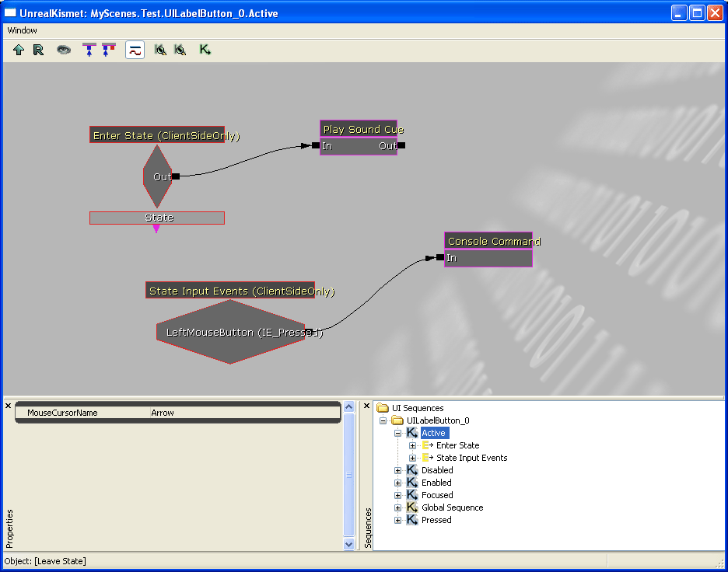Toggle the curved connections toolbar icon
The height and width of the screenshot is (572, 728).
pos(134,50)
